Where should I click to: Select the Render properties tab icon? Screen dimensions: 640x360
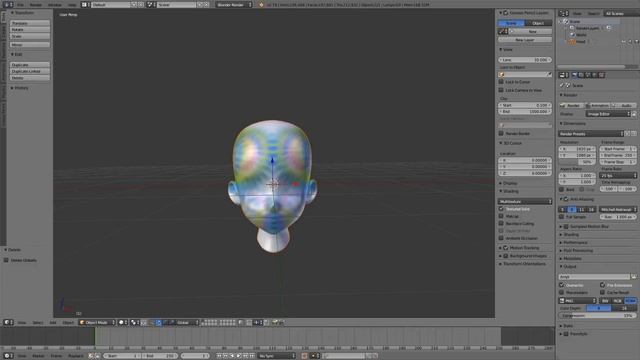coord(574,75)
